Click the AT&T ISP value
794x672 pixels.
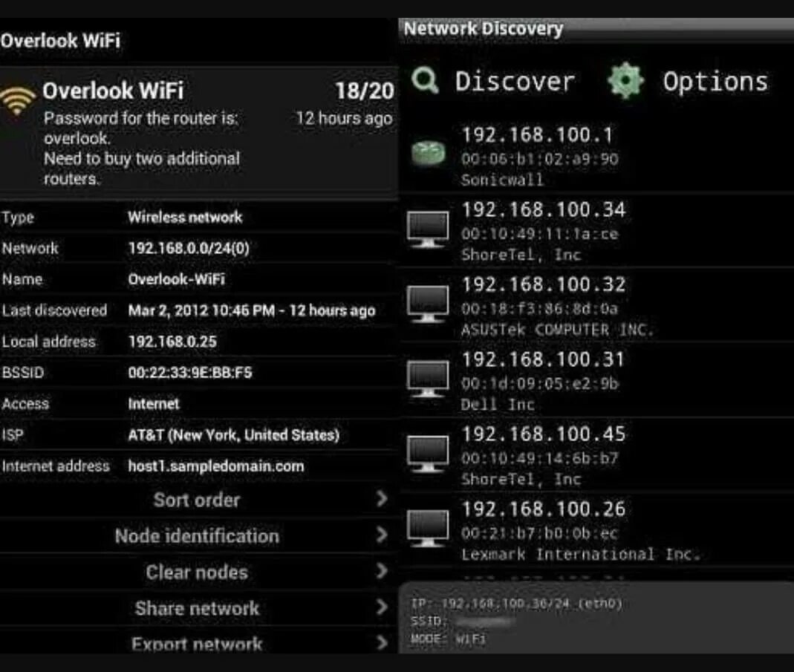234,435
